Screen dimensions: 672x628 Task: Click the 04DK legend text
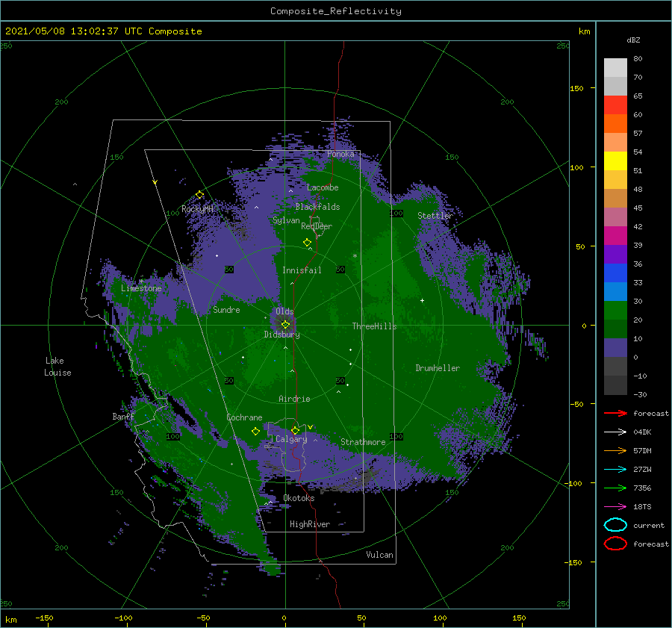click(x=642, y=432)
